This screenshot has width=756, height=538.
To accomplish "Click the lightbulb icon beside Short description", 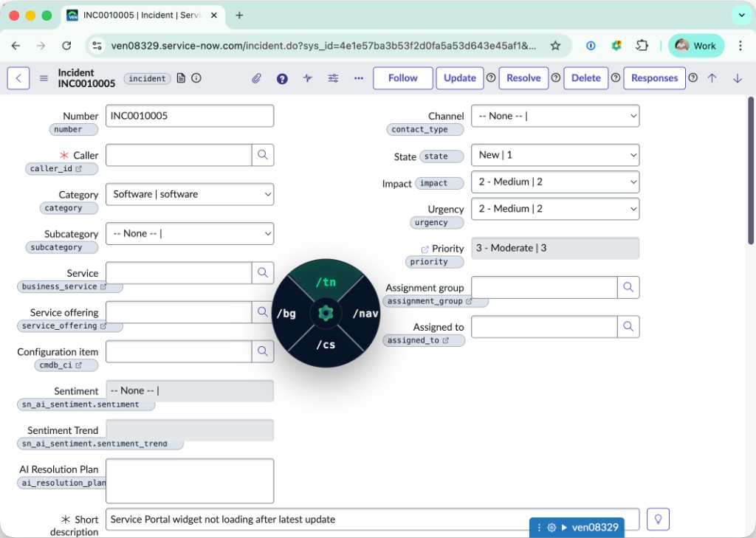I will click(658, 519).
